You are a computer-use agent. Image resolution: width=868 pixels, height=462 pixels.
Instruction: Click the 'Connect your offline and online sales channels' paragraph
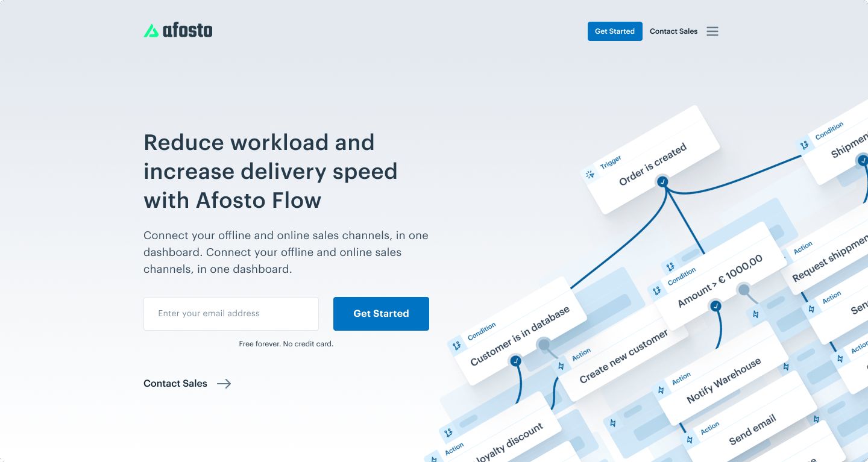(x=286, y=252)
